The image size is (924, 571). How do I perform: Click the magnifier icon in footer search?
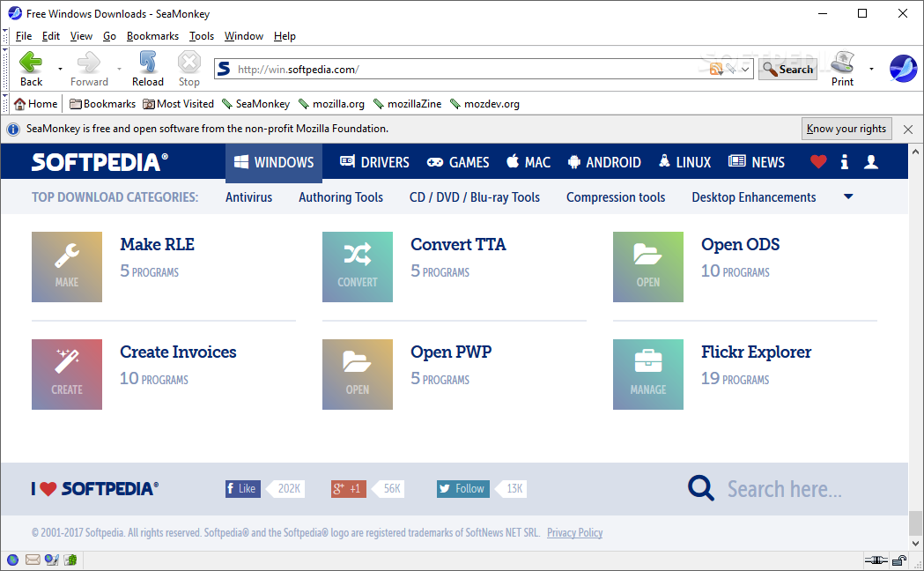(700, 488)
